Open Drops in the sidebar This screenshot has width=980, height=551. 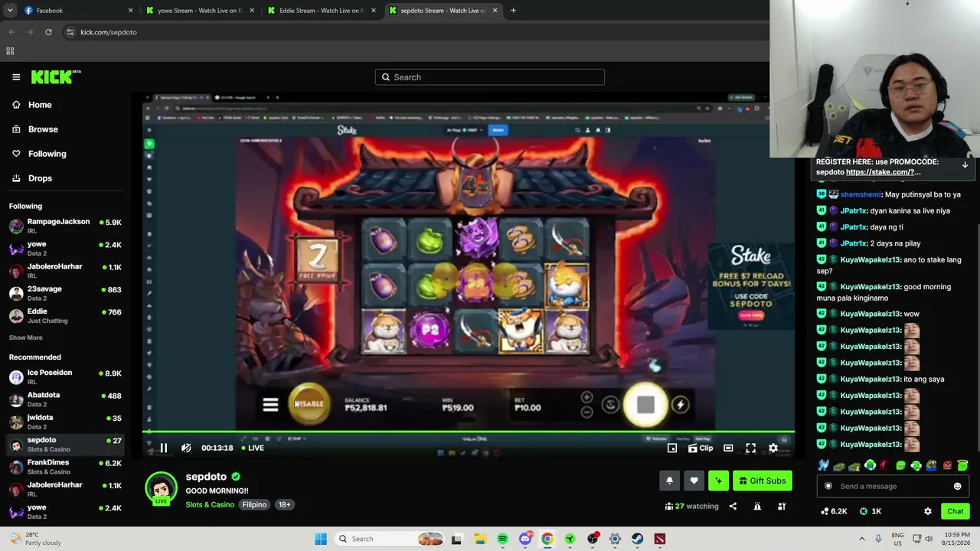point(40,178)
